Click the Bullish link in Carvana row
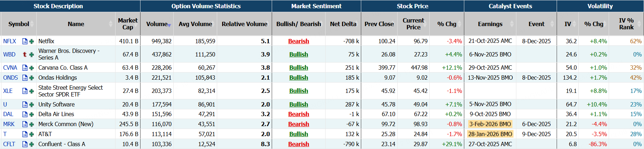 pyautogui.click(x=298, y=68)
